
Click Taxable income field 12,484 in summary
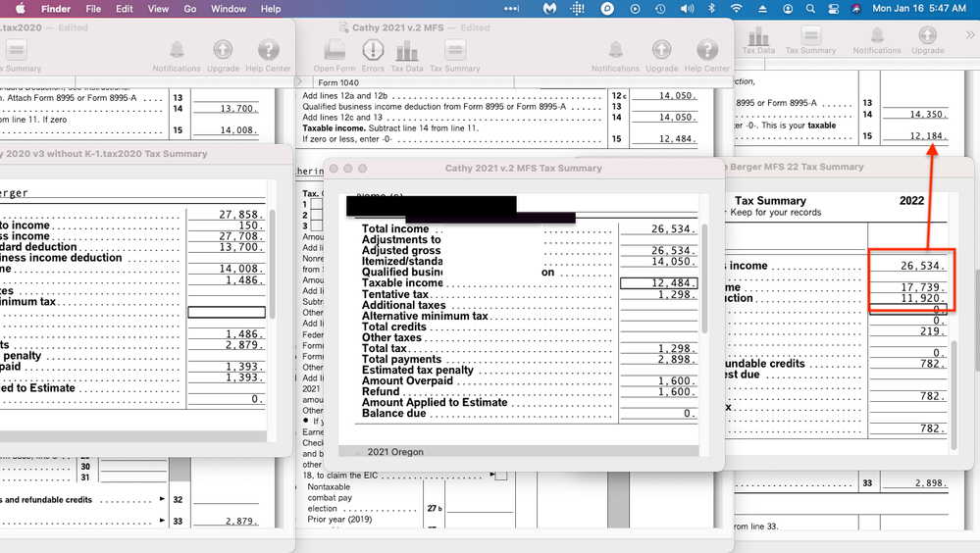[x=659, y=283]
